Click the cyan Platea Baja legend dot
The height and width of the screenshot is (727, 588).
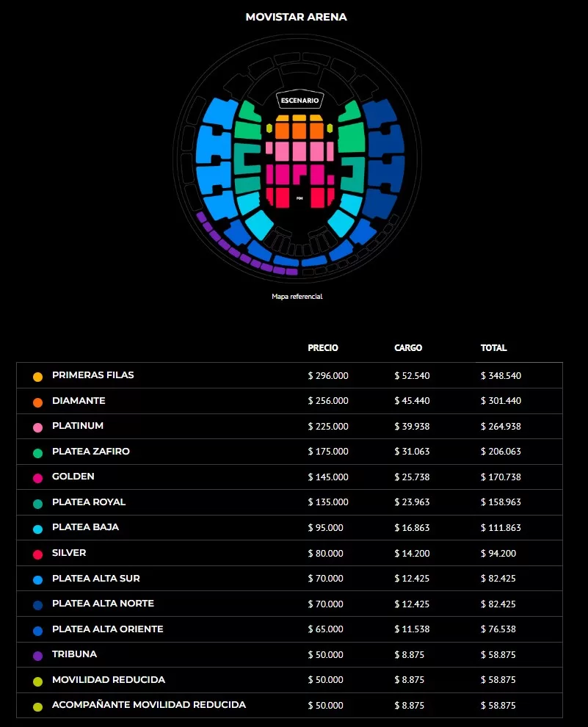pyautogui.click(x=37, y=529)
